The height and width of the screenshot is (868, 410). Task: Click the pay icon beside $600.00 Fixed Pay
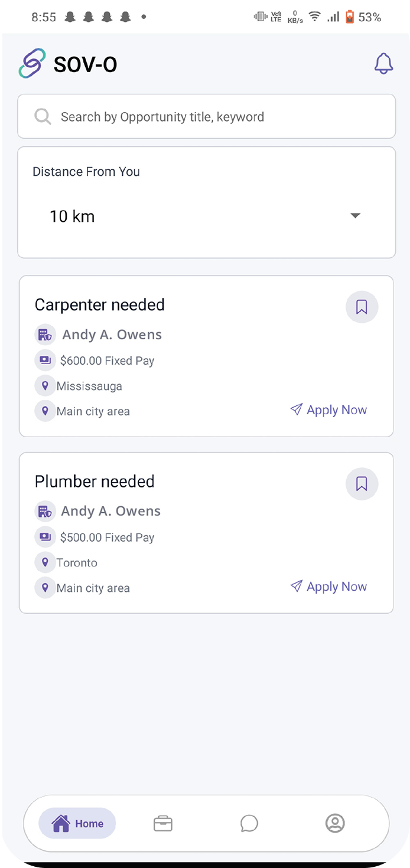pyautogui.click(x=45, y=360)
